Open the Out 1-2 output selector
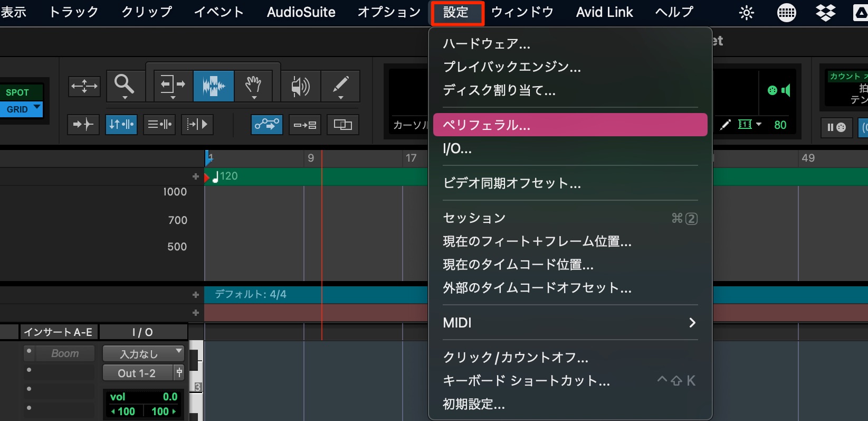Screen dimensions: 868x421 pos(138,373)
